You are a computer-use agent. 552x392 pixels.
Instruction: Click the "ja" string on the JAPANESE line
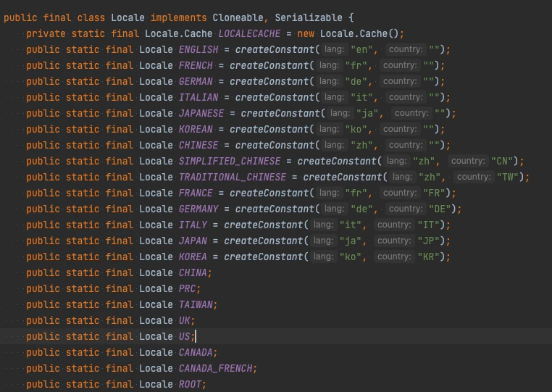pyautogui.click(x=367, y=113)
